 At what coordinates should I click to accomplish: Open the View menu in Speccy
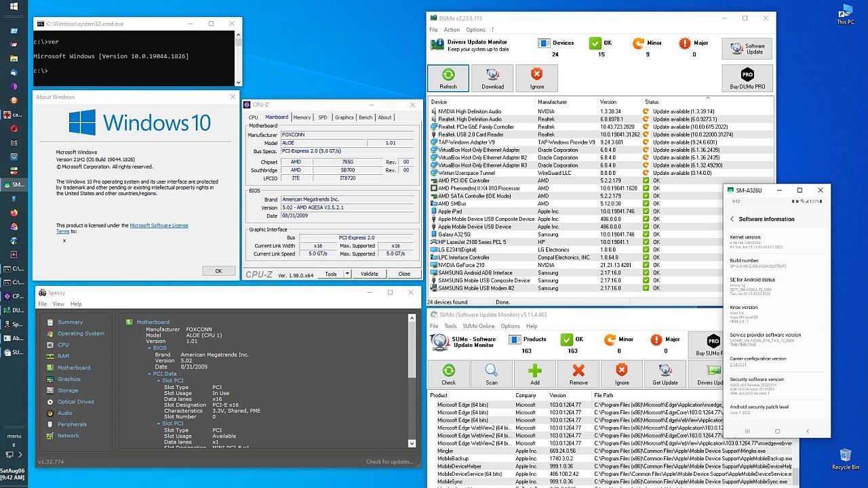click(59, 304)
